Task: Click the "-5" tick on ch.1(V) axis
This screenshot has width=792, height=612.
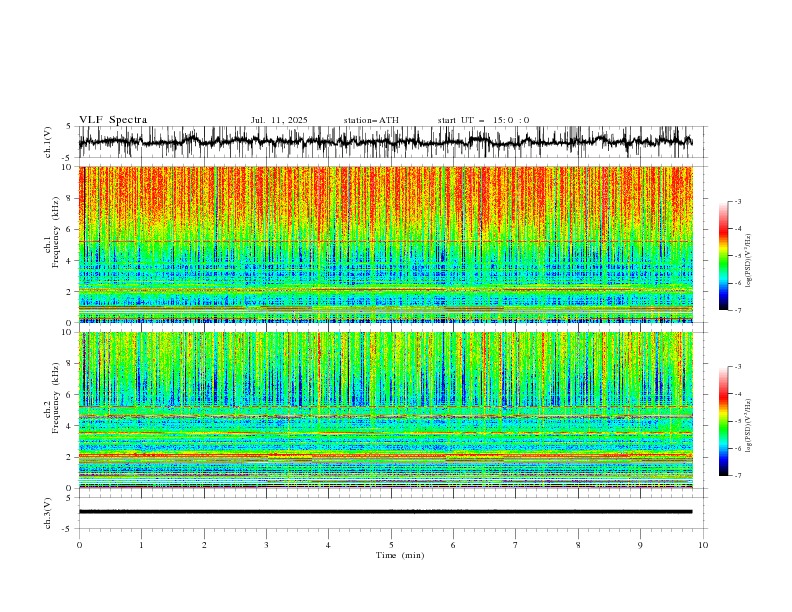Action: pos(68,158)
